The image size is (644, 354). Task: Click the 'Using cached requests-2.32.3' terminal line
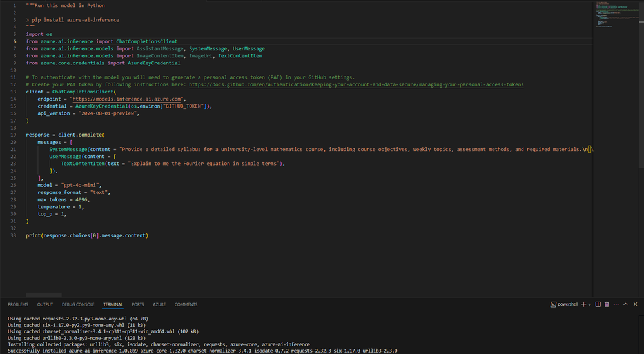click(x=78, y=319)
